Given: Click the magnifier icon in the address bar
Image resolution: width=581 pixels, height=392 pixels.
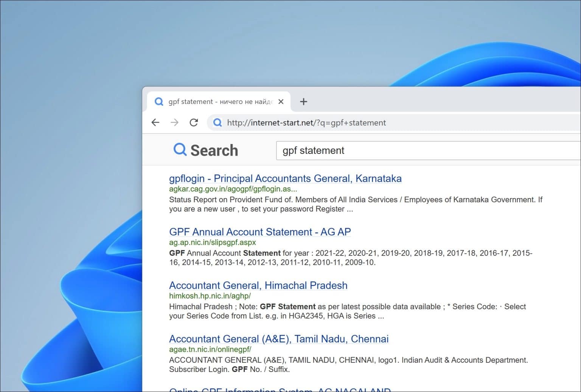Looking at the screenshot, I should [x=217, y=123].
